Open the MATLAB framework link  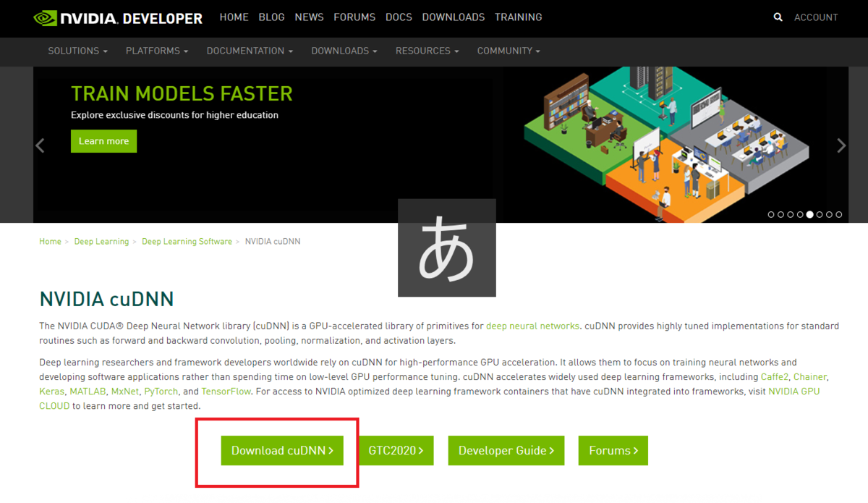pos(88,392)
